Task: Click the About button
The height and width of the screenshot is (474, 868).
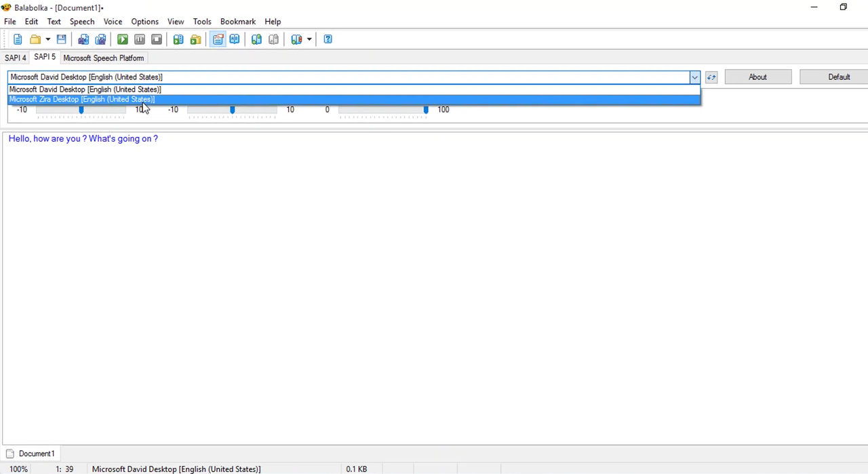Action: click(x=757, y=77)
